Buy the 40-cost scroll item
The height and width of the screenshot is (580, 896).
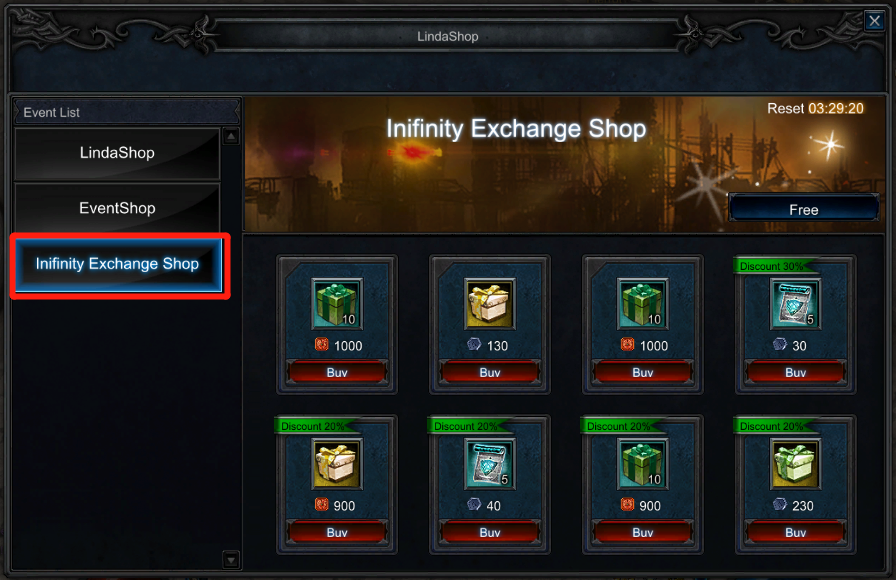tap(490, 532)
